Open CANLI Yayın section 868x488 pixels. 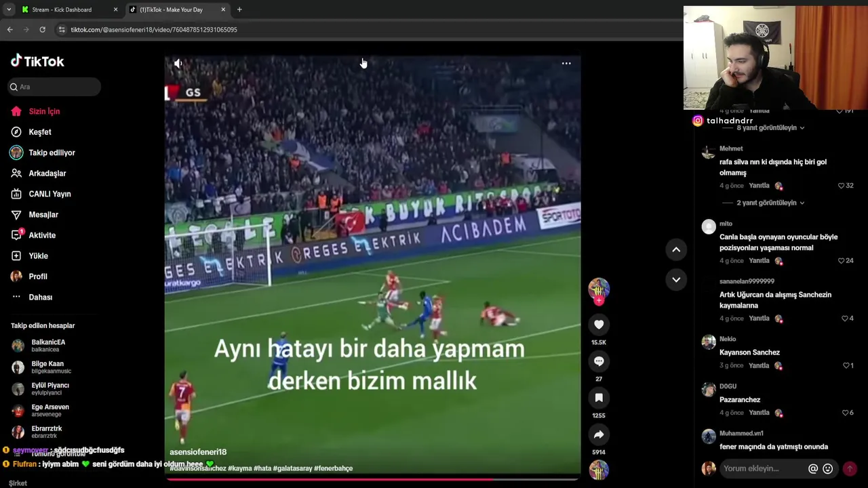(x=50, y=194)
